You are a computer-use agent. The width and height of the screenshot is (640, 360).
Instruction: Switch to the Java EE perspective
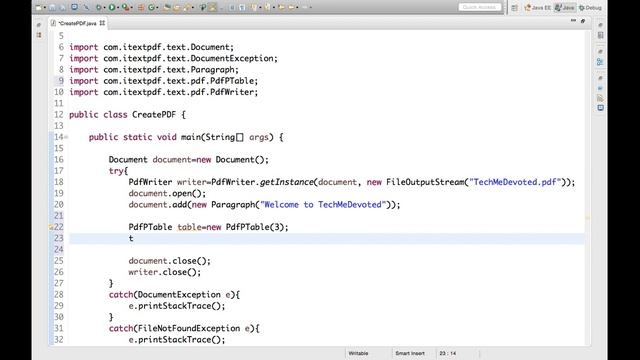click(538, 8)
